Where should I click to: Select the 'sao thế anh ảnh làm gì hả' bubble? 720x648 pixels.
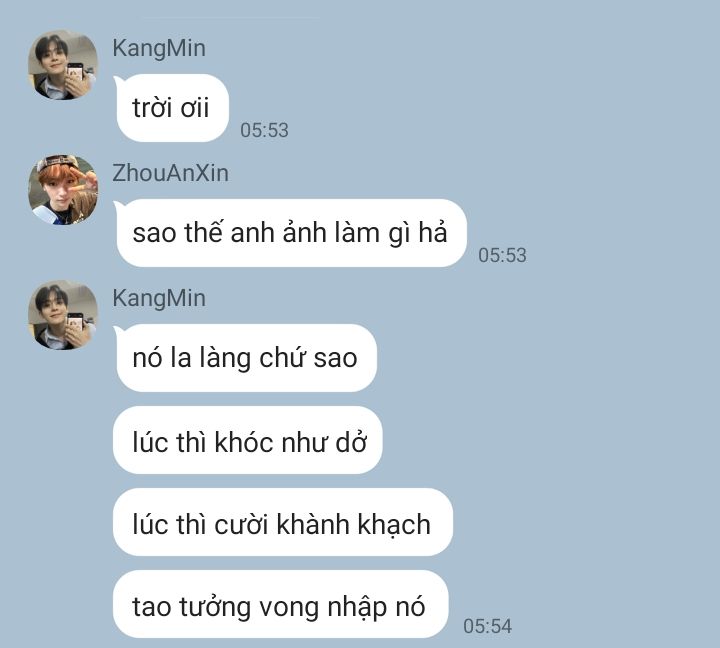click(x=291, y=233)
